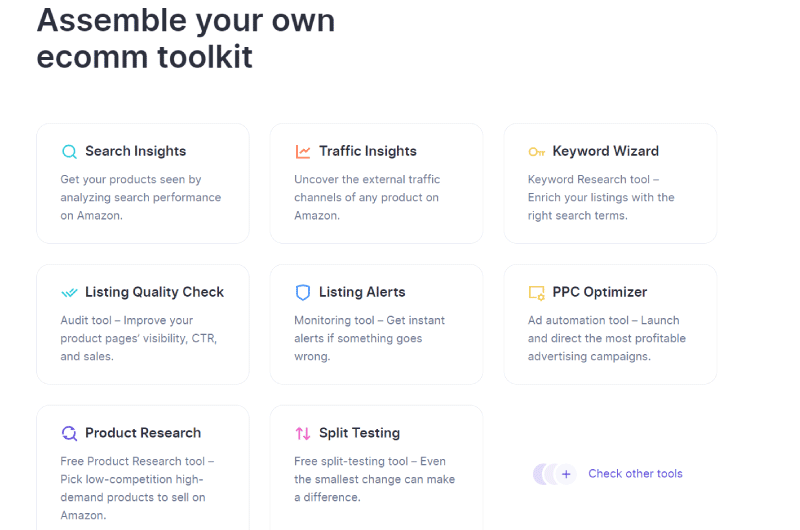Screen dimensions: 800x530
Task: Open the Traffic Insights title link
Action: click(x=368, y=151)
